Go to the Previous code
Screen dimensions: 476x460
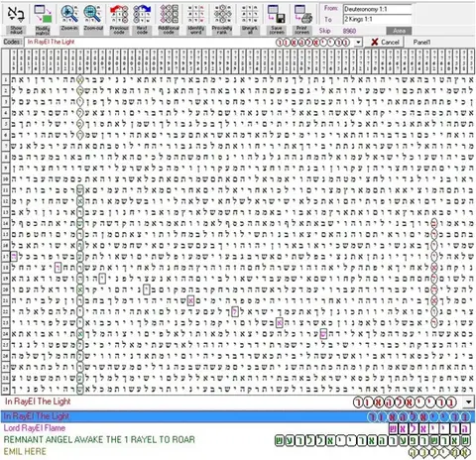point(119,19)
